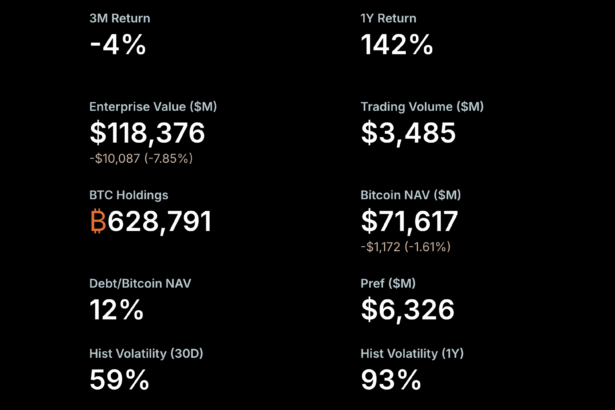The height and width of the screenshot is (410, 615).
Task: Open the Bitcoin NAV ($M) label
Action: (x=411, y=195)
